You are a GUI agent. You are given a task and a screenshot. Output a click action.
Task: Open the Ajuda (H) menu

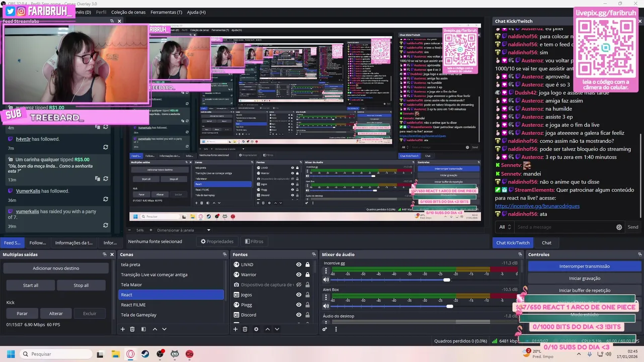click(196, 12)
